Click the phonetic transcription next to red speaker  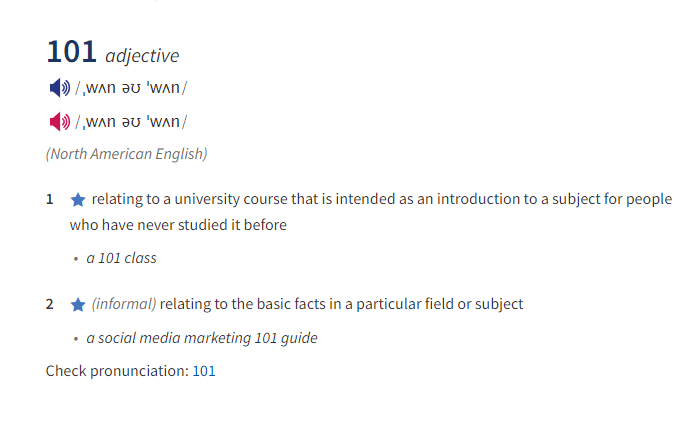click(131, 122)
